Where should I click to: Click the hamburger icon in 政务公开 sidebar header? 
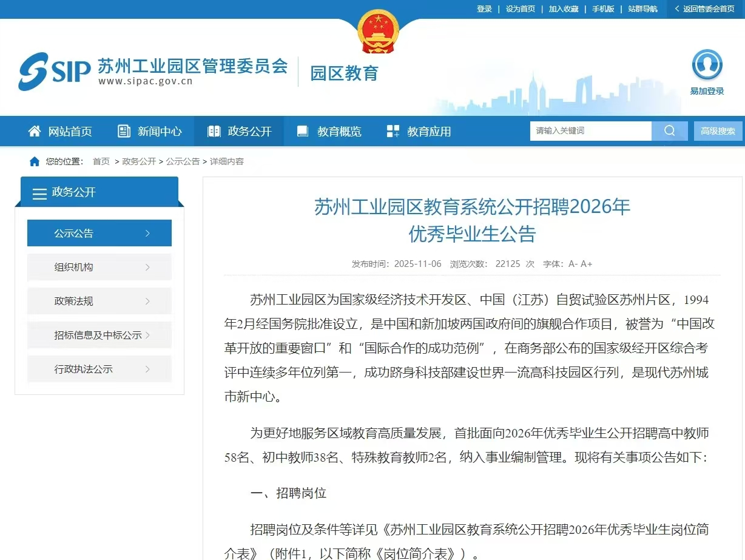(39, 194)
